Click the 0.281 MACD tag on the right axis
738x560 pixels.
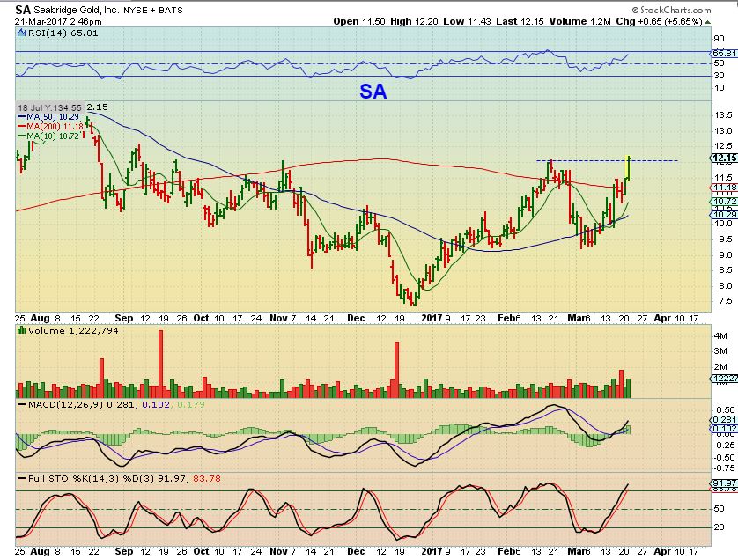725,420
